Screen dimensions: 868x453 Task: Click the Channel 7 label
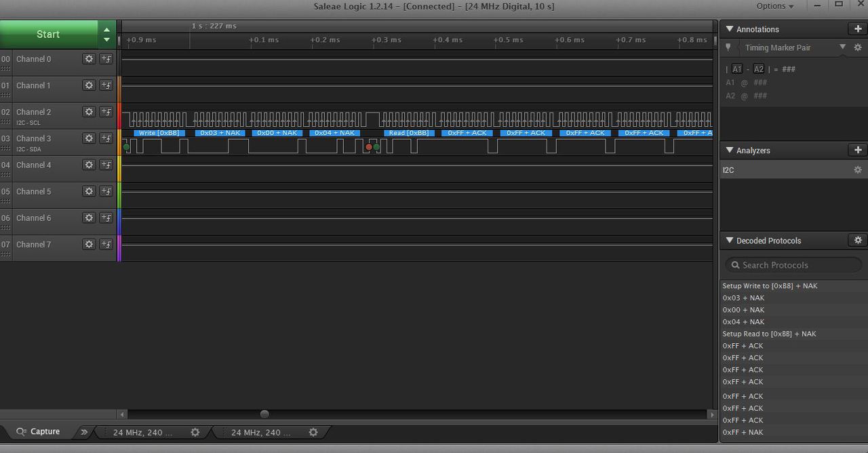click(x=33, y=244)
